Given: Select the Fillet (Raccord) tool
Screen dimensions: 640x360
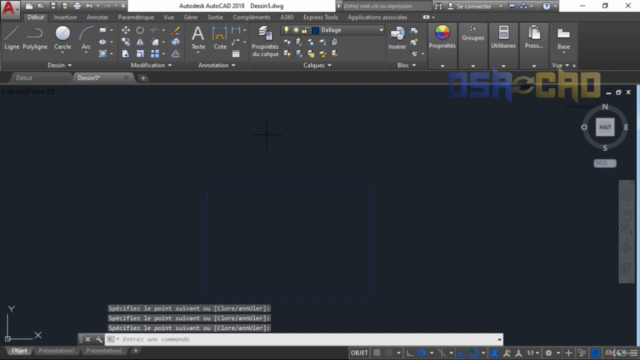Looking at the screenshot, I should (155, 42).
